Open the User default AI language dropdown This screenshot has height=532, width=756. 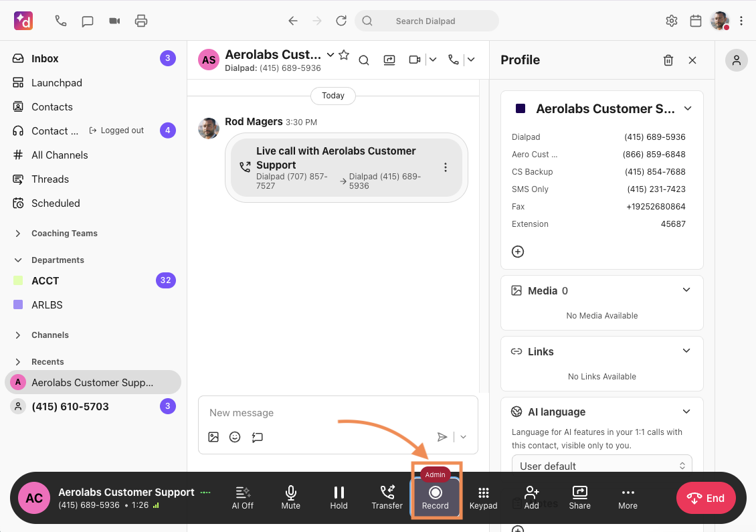(x=601, y=466)
